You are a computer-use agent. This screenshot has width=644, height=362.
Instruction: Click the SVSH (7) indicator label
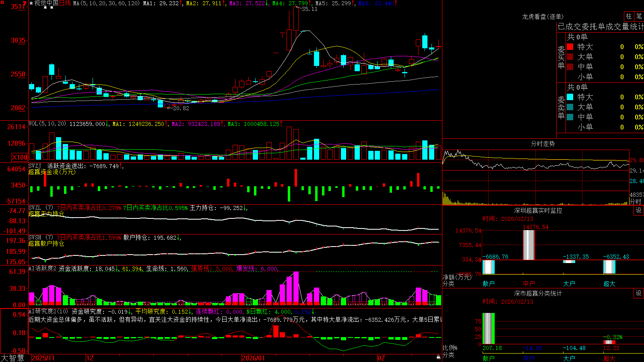pyautogui.click(x=41, y=238)
